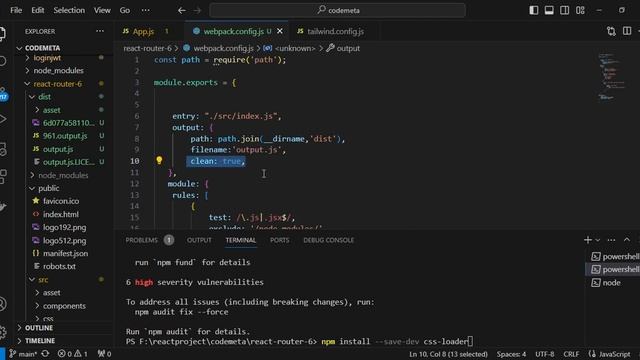Open 961.output.js file
Screen dimensions: 640x360
pos(65,136)
